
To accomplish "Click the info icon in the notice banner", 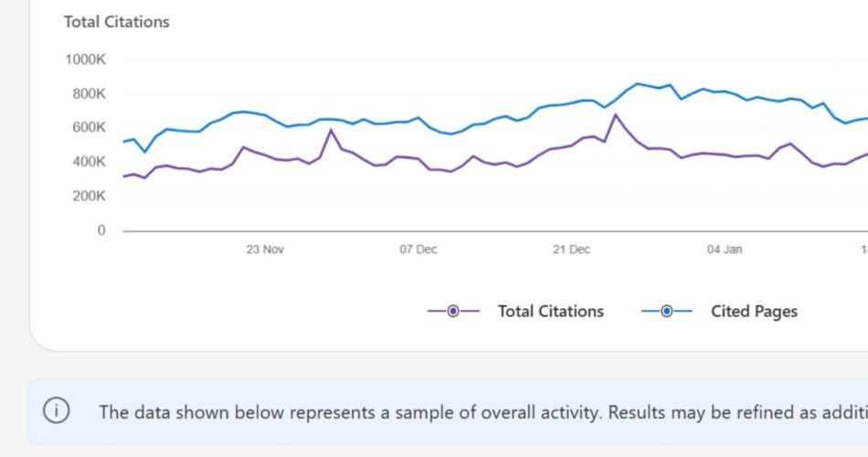I will point(57,411).
